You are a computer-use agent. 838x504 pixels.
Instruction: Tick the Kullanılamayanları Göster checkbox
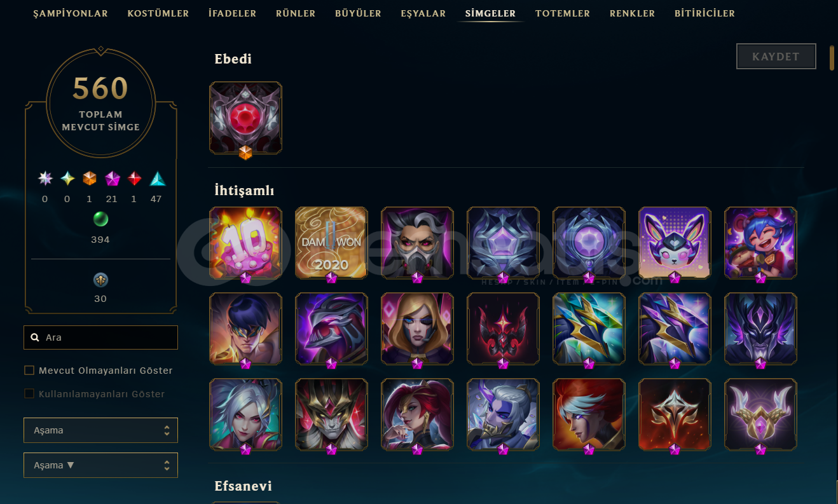click(29, 394)
